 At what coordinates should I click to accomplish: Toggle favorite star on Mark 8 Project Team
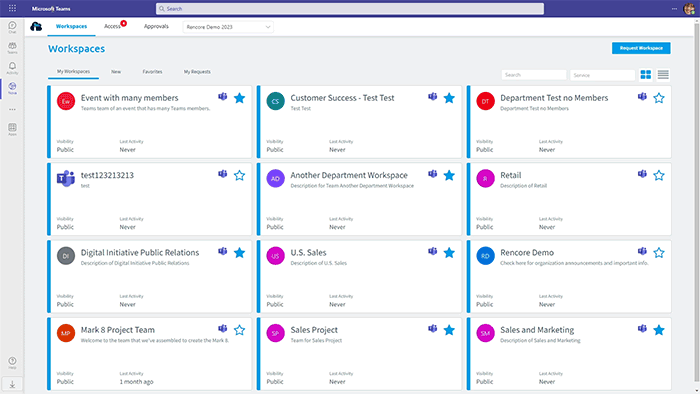click(x=239, y=330)
